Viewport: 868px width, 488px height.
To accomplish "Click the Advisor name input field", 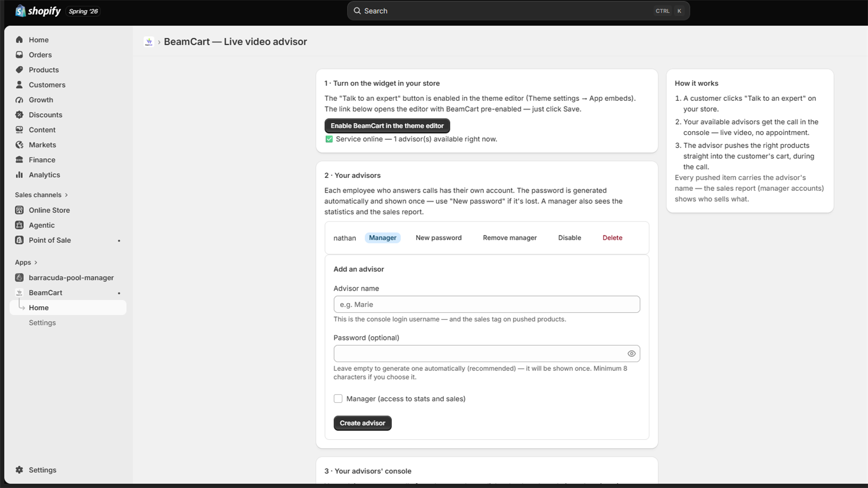I will 487,304.
